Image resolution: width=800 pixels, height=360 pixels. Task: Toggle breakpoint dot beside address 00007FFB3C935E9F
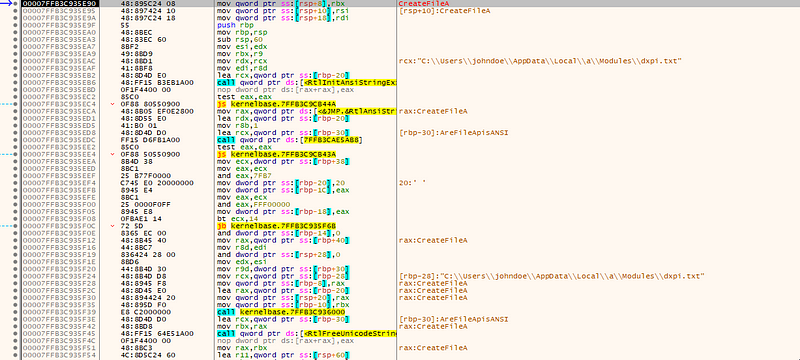15,25
